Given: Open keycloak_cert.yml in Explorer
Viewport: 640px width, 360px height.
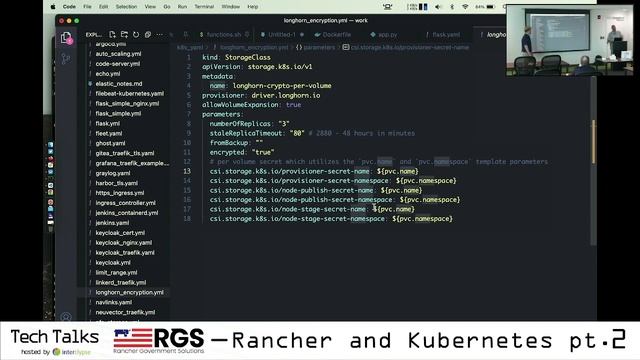Looking at the screenshot, I should pyautogui.click(x=120, y=233).
